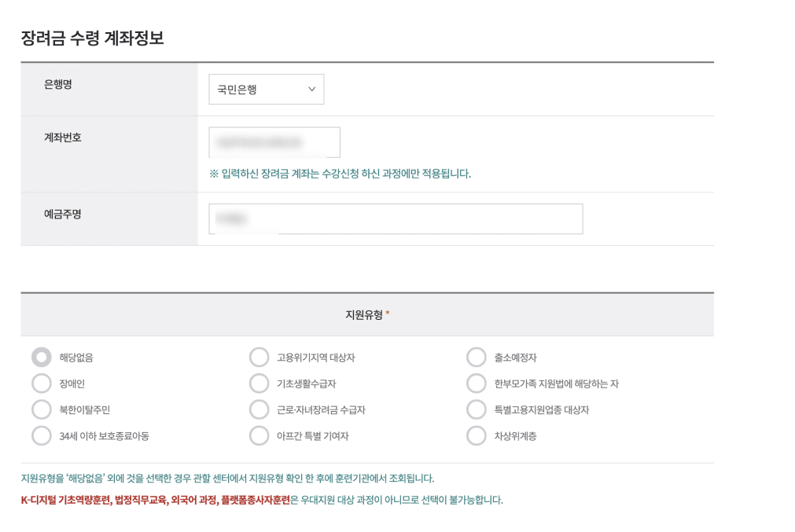795x532 pixels.
Task: Select the 해당없음 radio button
Action: 40,357
